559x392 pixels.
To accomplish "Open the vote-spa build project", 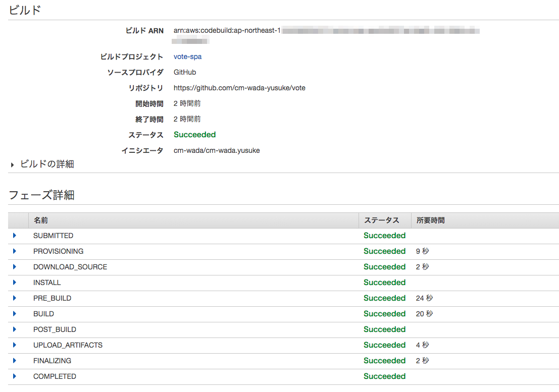I will (187, 57).
